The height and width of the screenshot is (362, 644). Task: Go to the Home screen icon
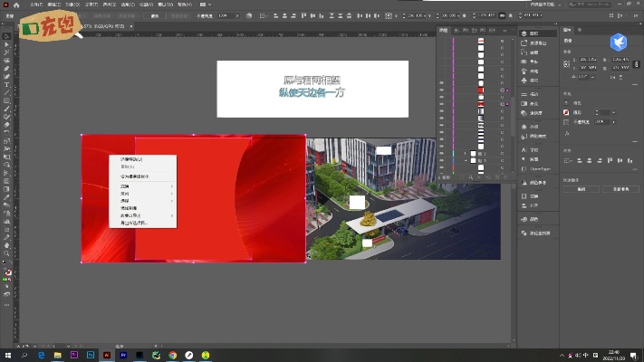(x=16, y=5)
